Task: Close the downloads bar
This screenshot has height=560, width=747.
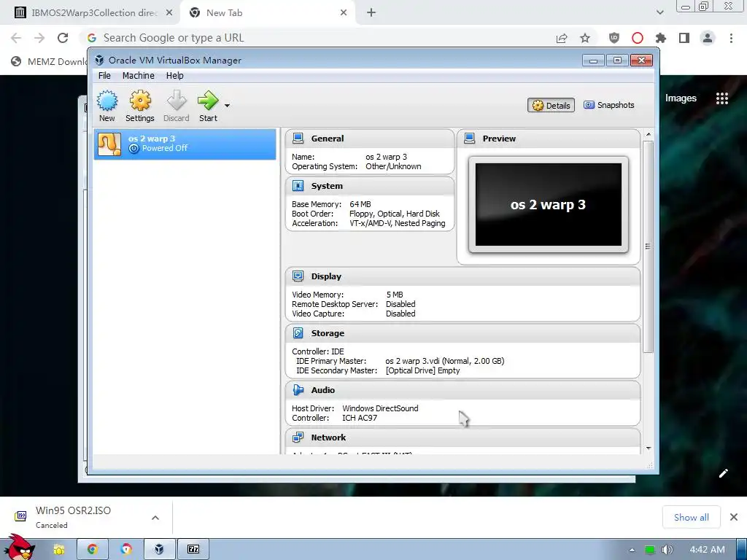Action: [734, 517]
